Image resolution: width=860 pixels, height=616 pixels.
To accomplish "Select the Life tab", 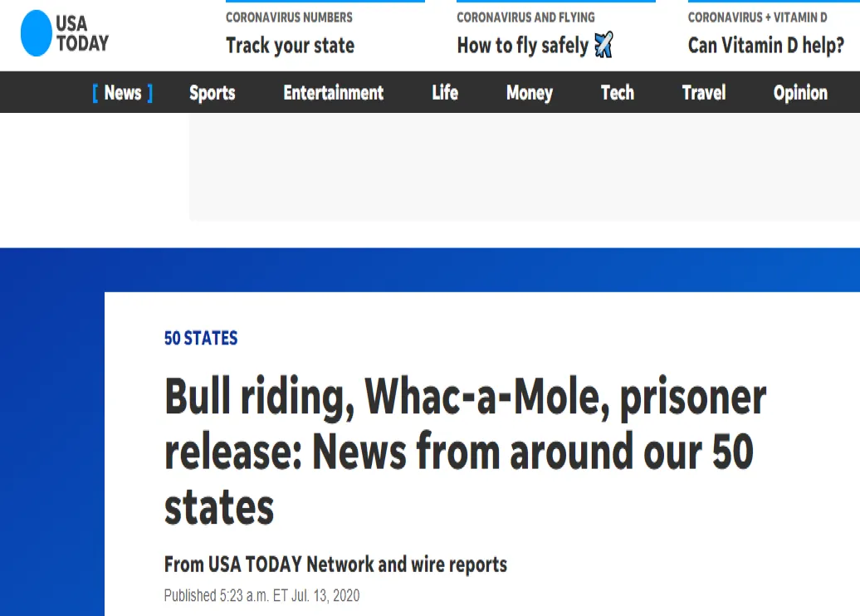I will pos(444,92).
